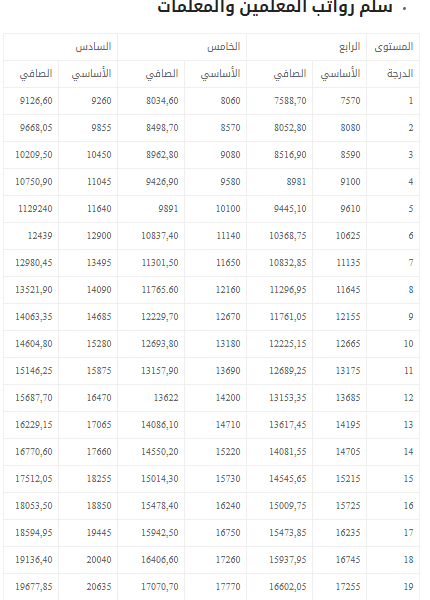
Task: Select the المستوى header cell
Action: pyautogui.click(x=393, y=47)
